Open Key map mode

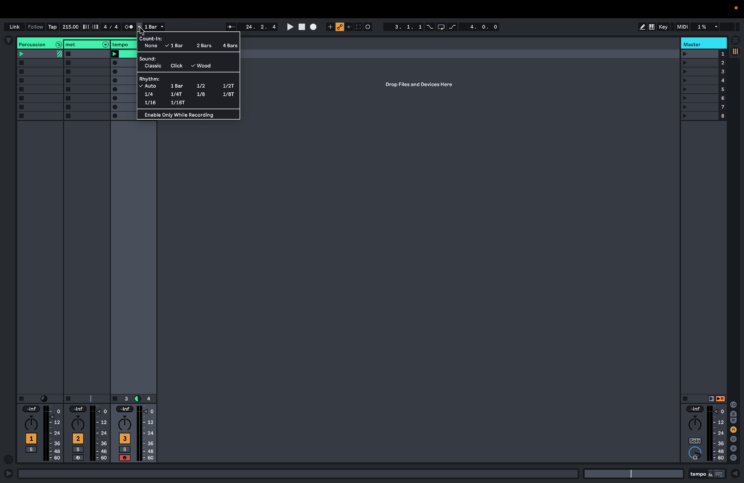[x=663, y=27]
